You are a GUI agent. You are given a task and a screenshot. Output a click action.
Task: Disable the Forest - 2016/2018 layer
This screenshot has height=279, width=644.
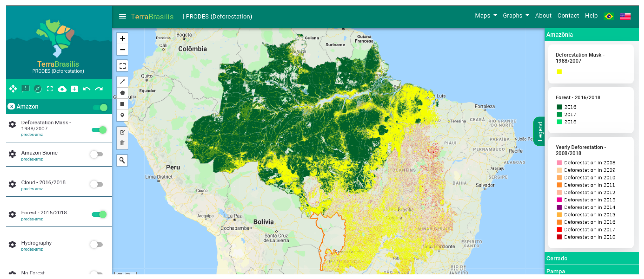tap(99, 214)
